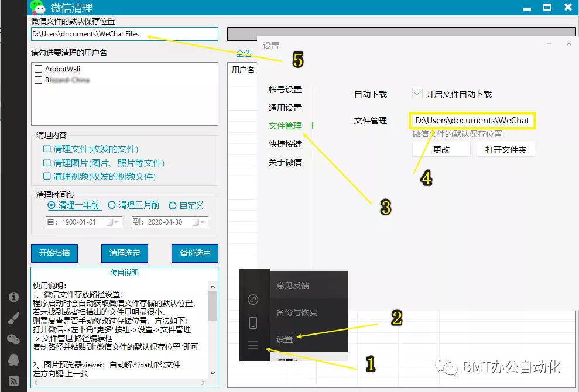Viewport: 579px width, 392px height.
Task: Tick the 清理视频 checkbox
Action: [47, 176]
